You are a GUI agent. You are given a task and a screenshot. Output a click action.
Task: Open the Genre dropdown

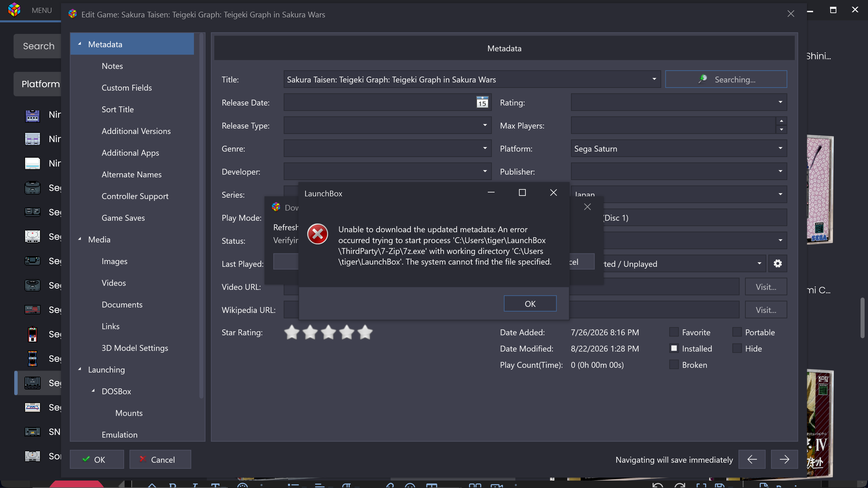(x=485, y=148)
